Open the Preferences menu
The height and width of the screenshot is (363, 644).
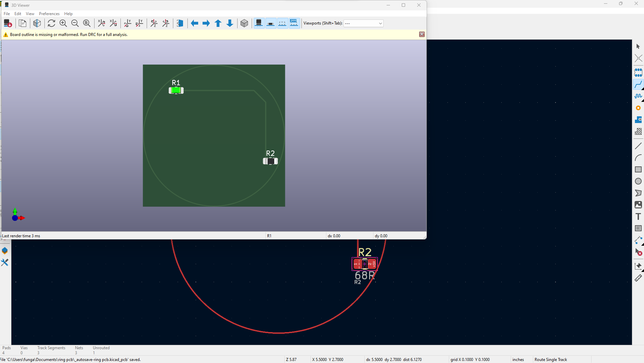tap(49, 14)
